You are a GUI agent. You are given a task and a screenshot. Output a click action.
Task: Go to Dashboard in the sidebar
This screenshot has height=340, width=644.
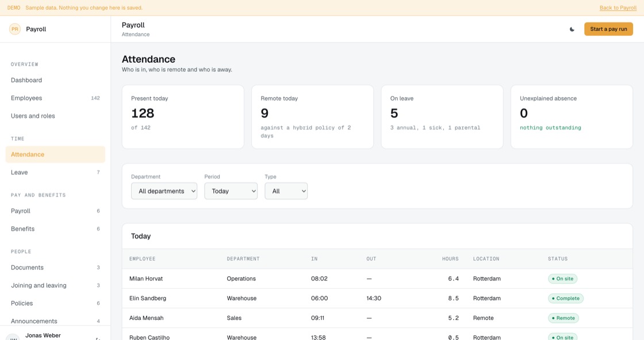click(55, 80)
